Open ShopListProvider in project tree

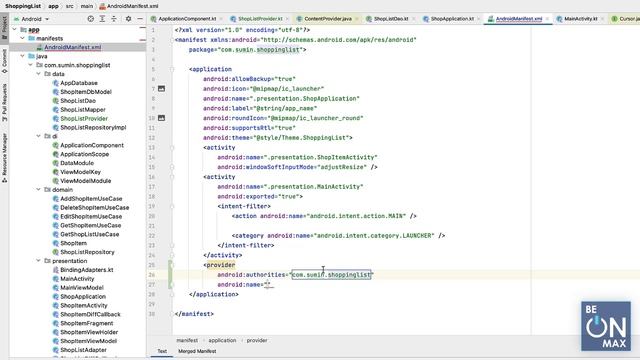84,119
